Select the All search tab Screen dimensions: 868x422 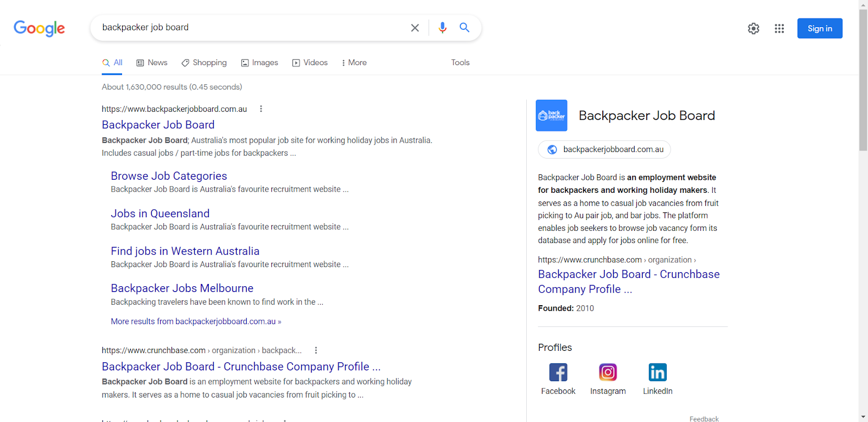[x=112, y=63]
